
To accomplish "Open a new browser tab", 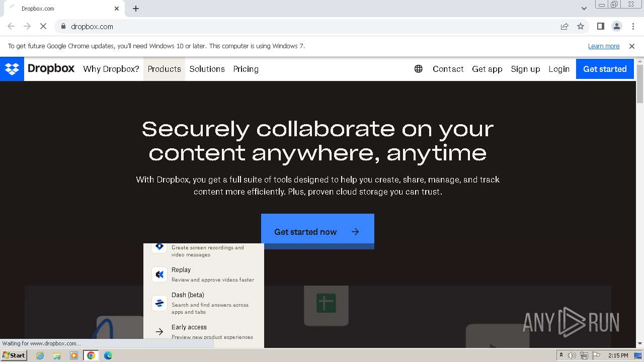I will click(x=136, y=9).
